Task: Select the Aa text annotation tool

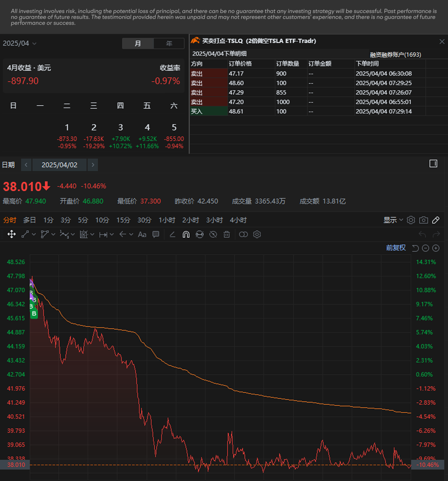Action: 142,234
